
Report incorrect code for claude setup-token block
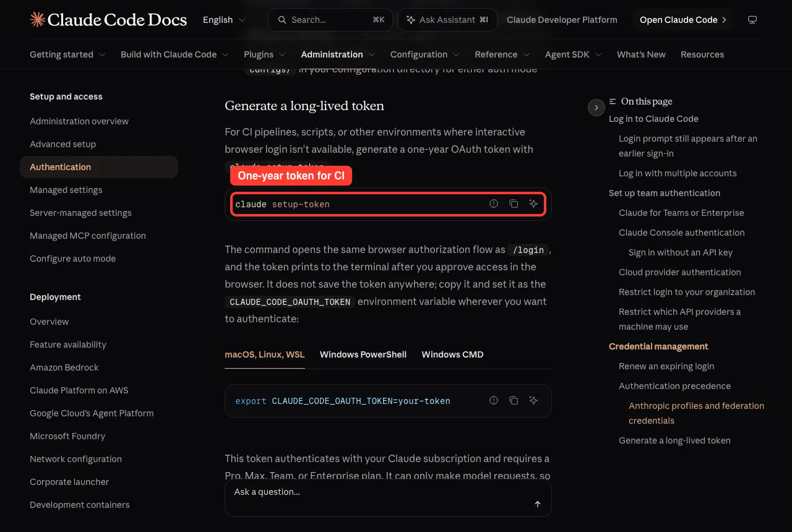click(494, 204)
